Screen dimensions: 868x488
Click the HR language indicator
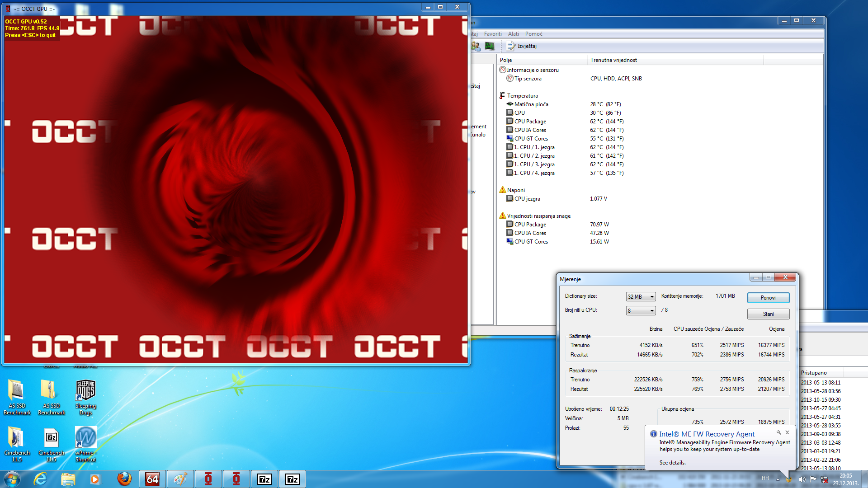pos(765,478)
